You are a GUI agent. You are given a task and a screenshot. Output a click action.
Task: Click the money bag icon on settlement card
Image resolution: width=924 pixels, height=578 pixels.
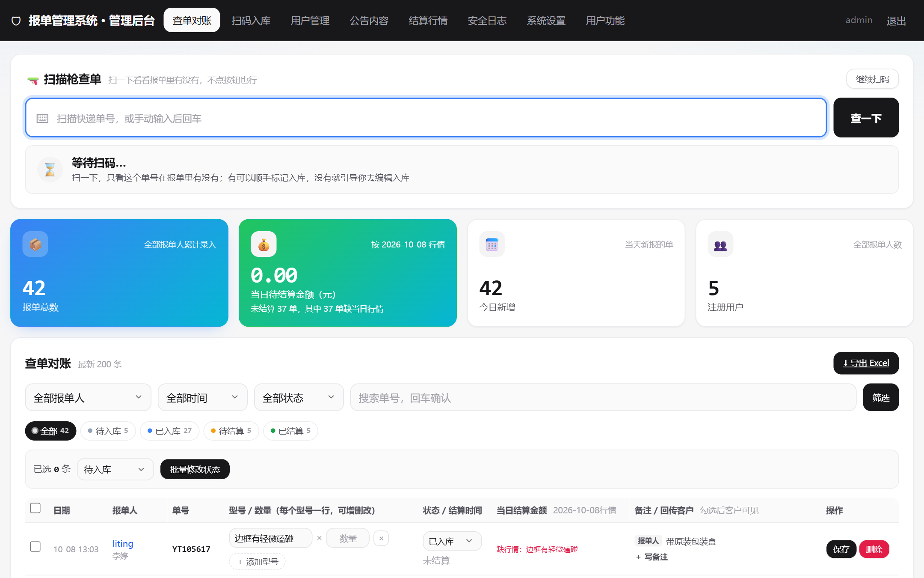(264, 244)
